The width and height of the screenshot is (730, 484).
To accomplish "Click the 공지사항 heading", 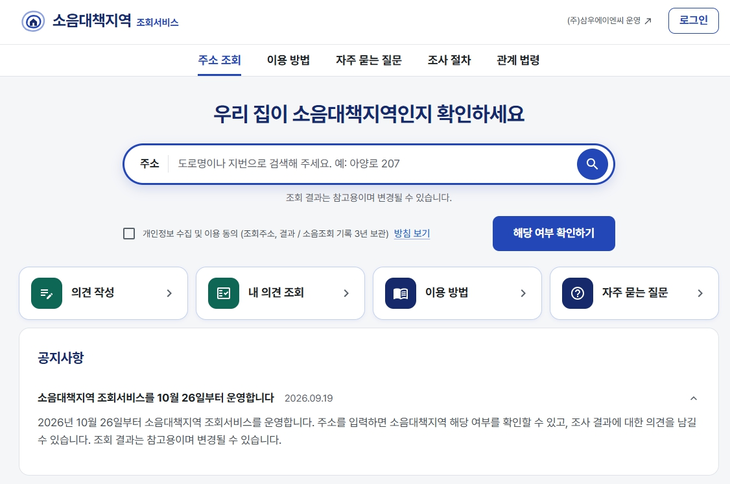I will tap(61, 357).
